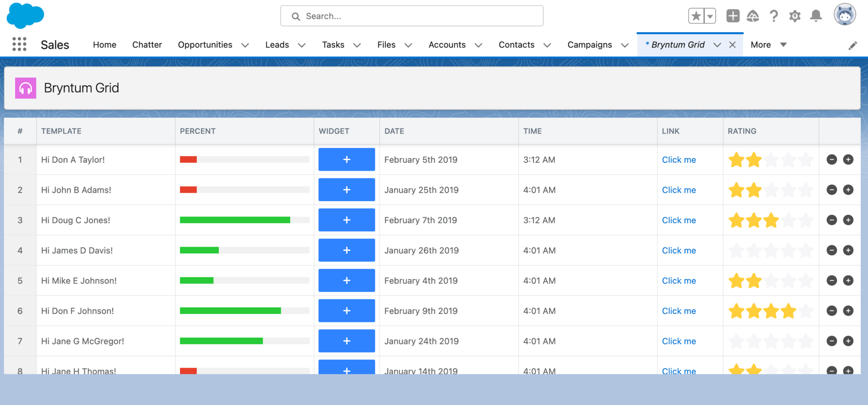Click the pencil edit navigation icon
The height and width of the screenshot is (405, 868).
pyautogui.click(x=853, y=46)
